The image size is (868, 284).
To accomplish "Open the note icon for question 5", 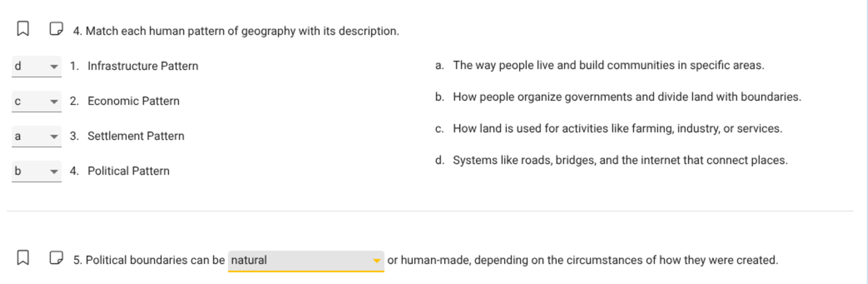I will [x=56, y=258].
